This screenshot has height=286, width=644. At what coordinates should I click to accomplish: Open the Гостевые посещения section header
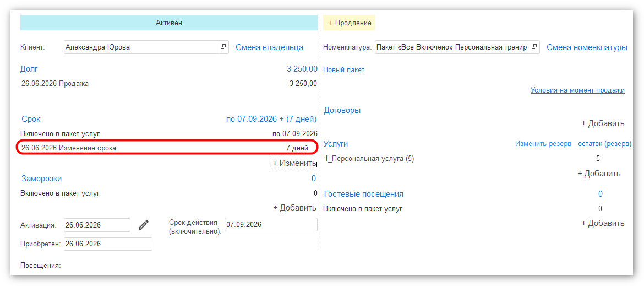[364, 193]
